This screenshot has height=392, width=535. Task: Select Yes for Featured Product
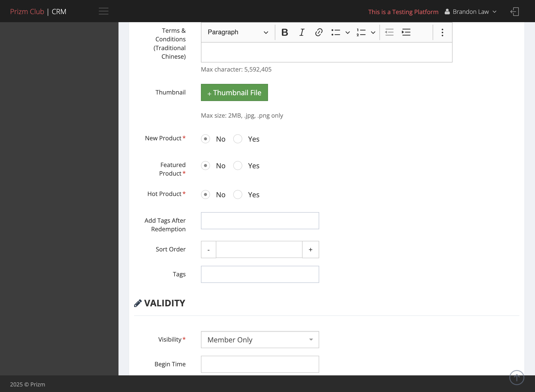tap(238, 166)
